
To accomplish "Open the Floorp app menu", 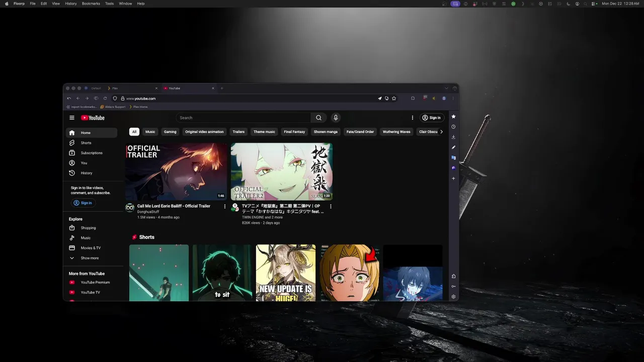I will point(19,4).
